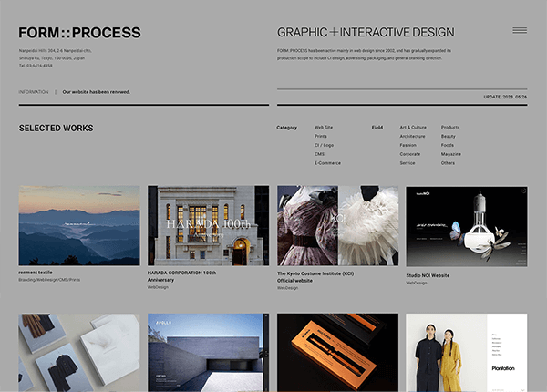Screen dimensions: 547x392
Task: Select the Magazine field filter
Action: tap(450, 154)
